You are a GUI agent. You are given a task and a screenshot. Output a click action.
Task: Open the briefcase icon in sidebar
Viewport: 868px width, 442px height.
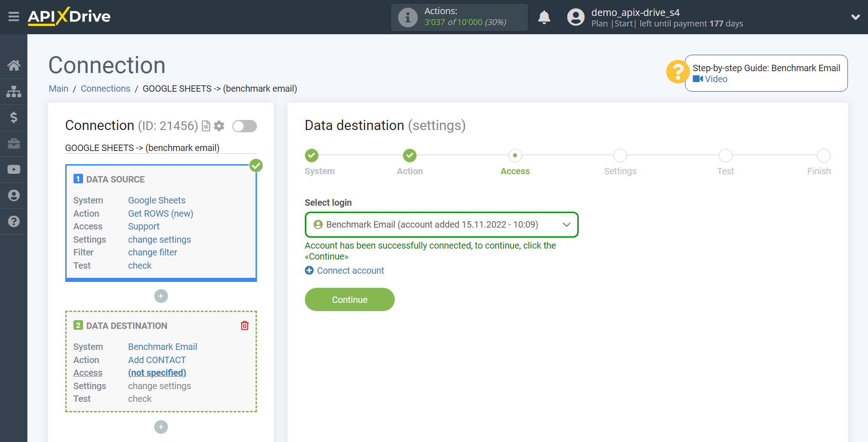pyautogui.click(x=14, y=144)
